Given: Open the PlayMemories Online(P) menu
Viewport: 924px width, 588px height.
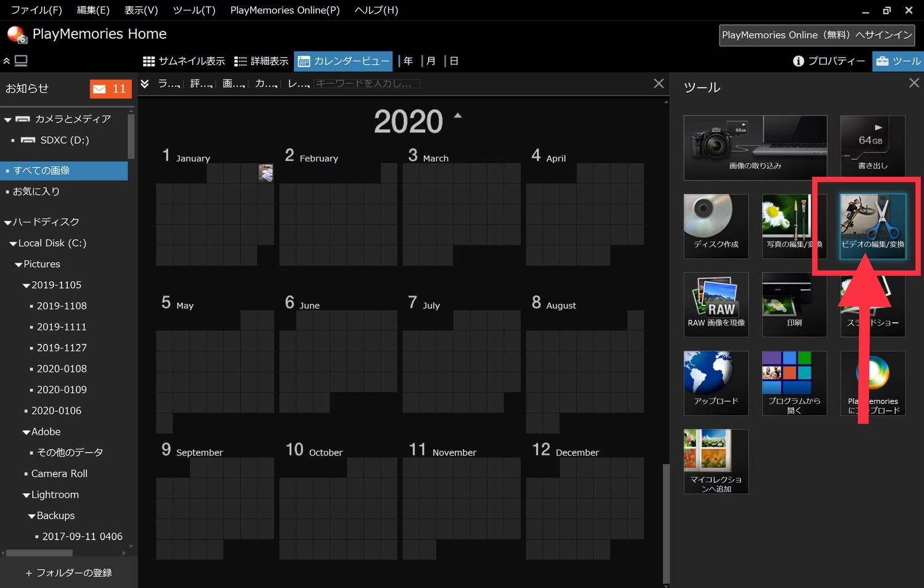Looking at the screenshot, I should [x=285, y=10].
